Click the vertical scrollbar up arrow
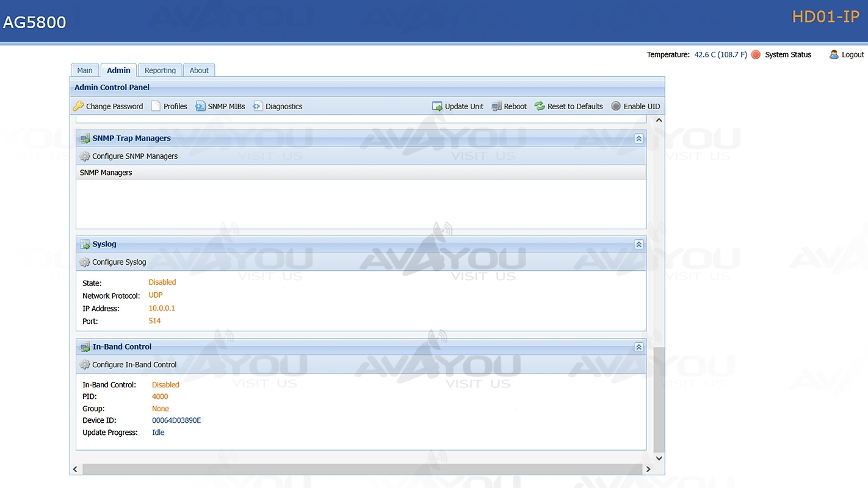 tap(659, 120)
